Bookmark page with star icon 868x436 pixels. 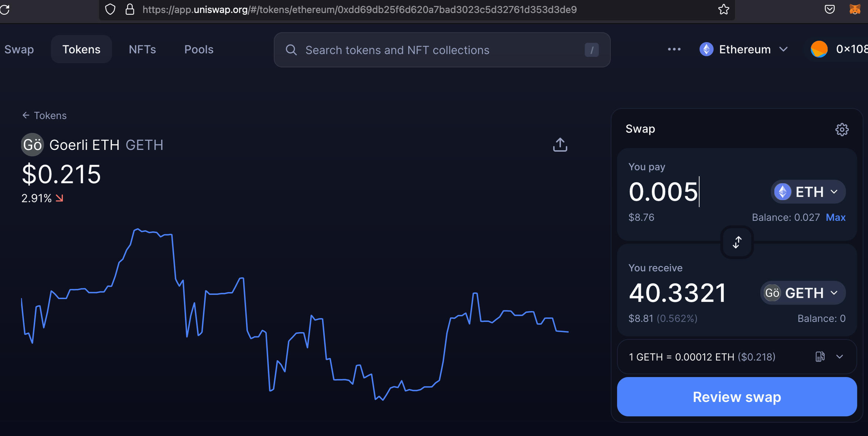click(723, 9)
